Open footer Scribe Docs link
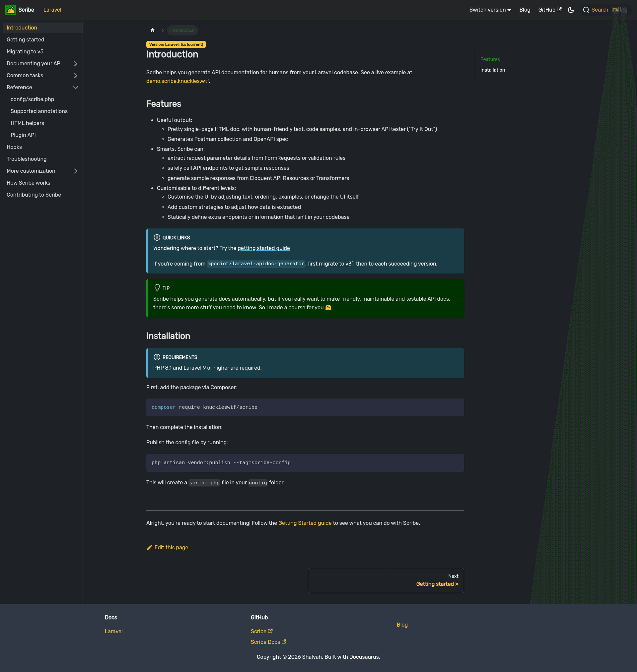The height and width of the screenshot is (672, 637). 268,642
